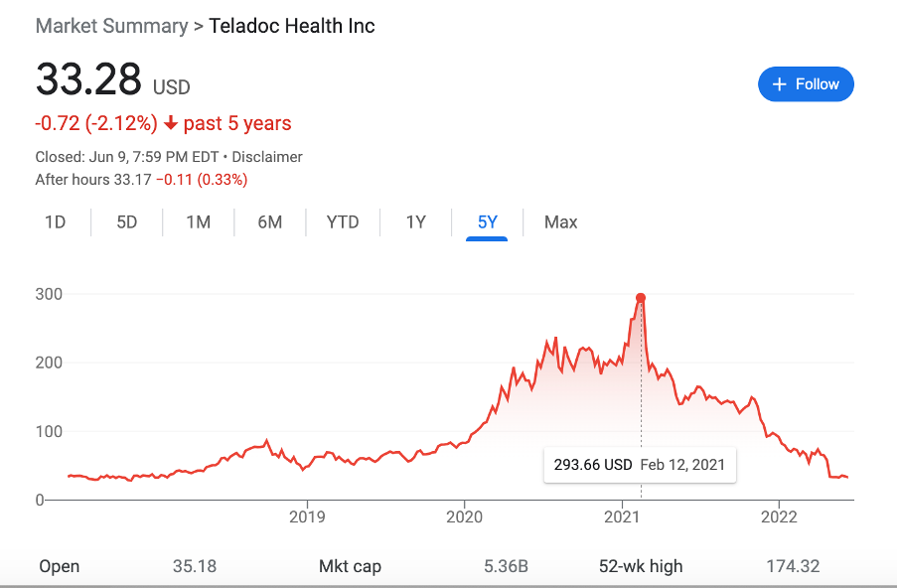Screen dimensions: 898x588
Task: Switch to the 1M chart range
Action: tap(198, 222)
